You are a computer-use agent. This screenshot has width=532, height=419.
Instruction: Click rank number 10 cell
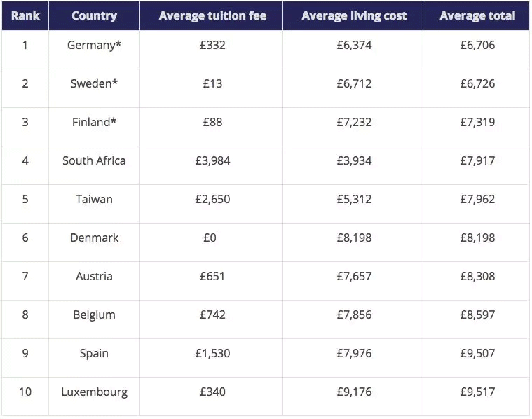pyautogui.click(x=25, y=392)
